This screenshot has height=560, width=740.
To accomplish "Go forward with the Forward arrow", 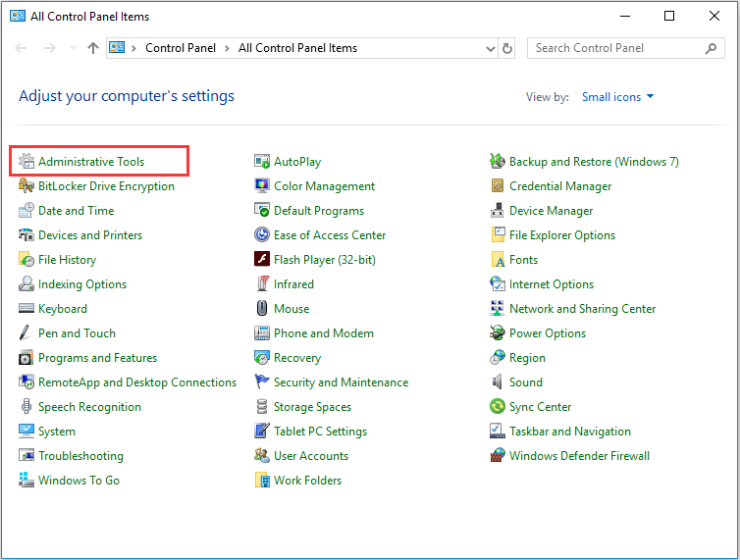I will coord(50,48).
